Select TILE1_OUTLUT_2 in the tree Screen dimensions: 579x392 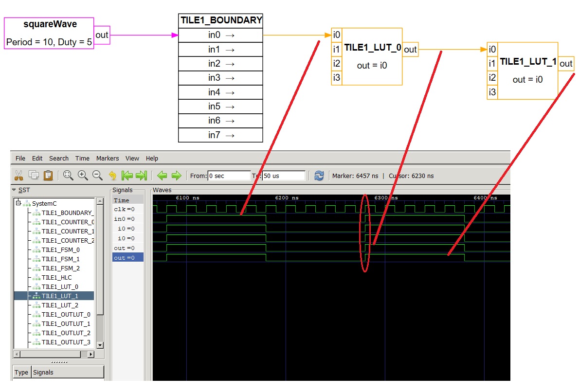tap(66, 333)
